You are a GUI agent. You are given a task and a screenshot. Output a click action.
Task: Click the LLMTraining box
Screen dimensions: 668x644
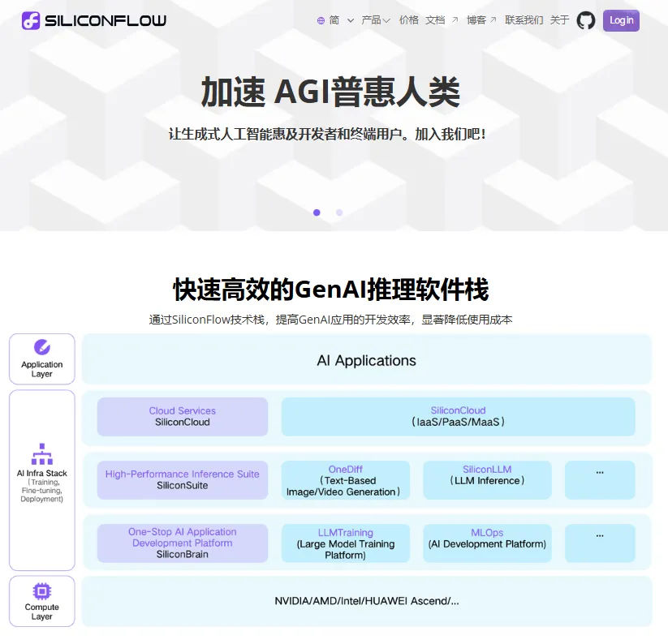pos(346,543)
